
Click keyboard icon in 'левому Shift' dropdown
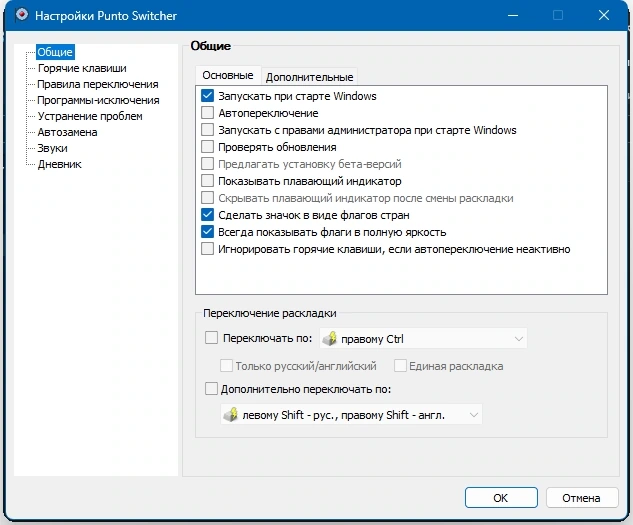click(x=231, y=414)
